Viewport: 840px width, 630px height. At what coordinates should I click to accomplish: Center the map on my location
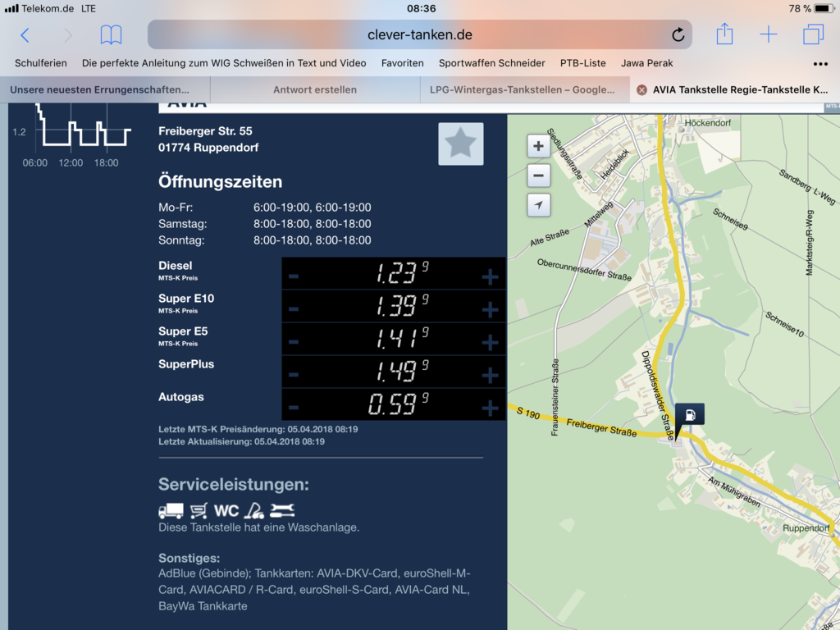pyautogui.click(x=538, y=204)
